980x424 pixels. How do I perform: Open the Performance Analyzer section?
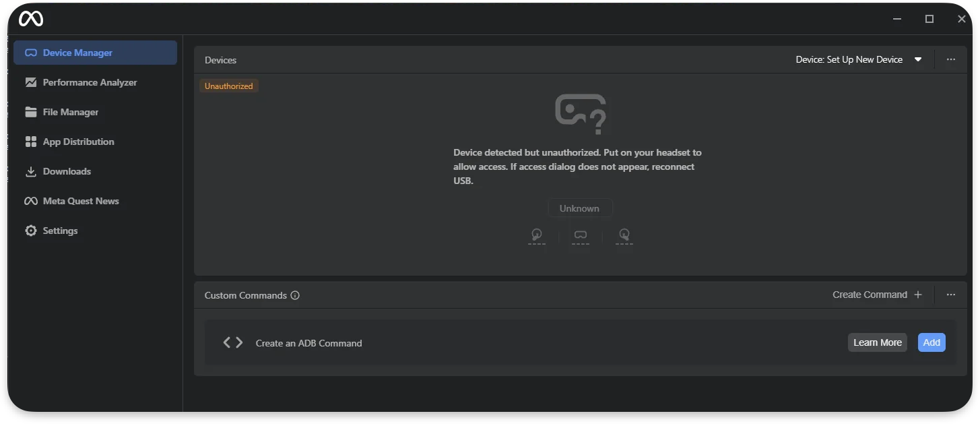[90, 82]
